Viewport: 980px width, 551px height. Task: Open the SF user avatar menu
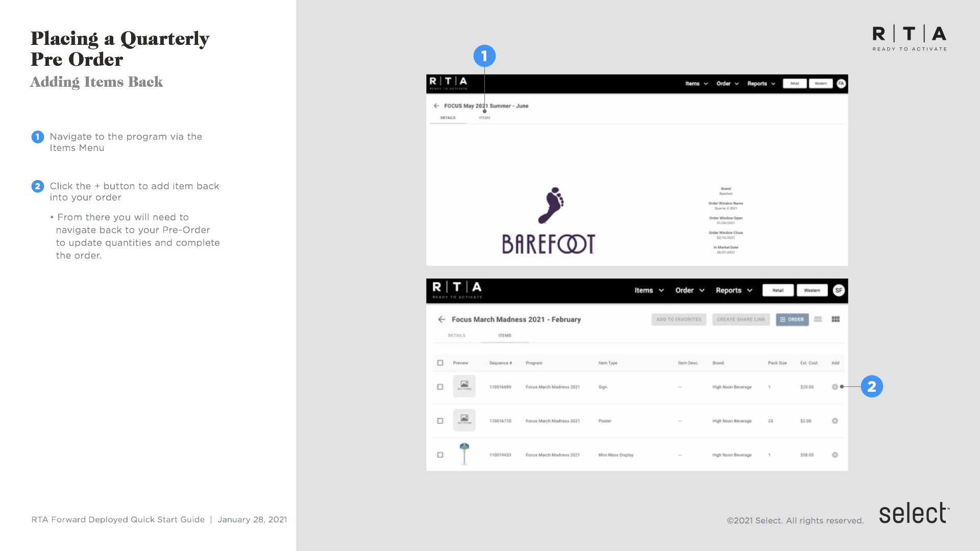839,290
